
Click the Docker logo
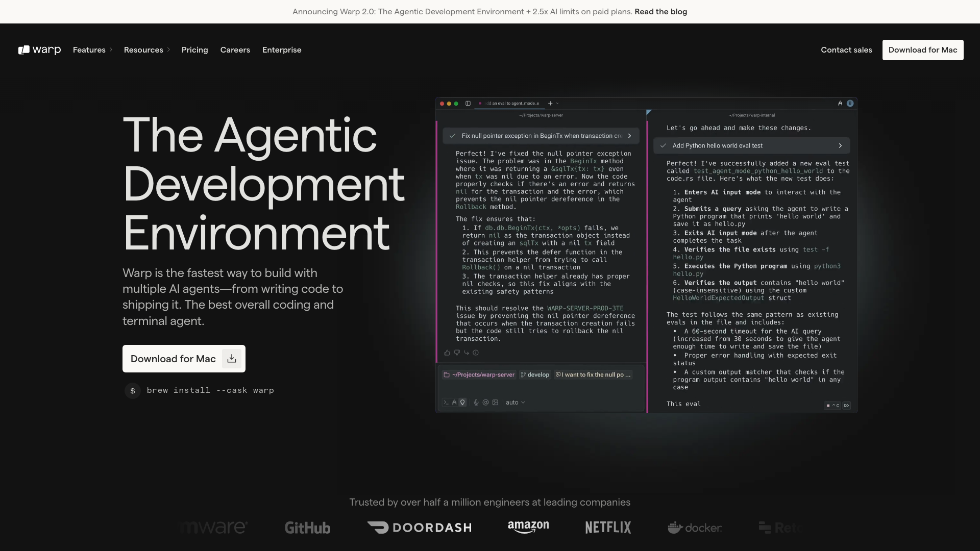[x=695, y=528]
